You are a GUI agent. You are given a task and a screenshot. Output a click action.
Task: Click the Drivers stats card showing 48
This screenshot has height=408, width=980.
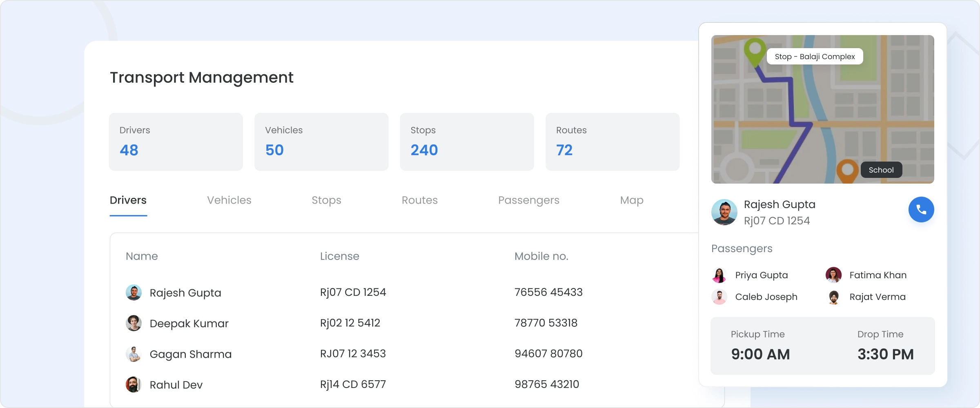[x=176, y=142]
